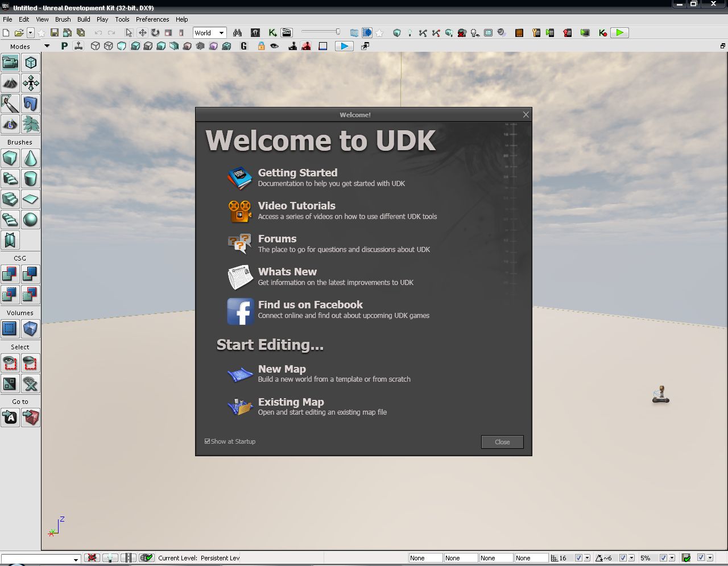728x566 pixels.
Task: Click the CSG Intersect icon
Action: [10, 295]
